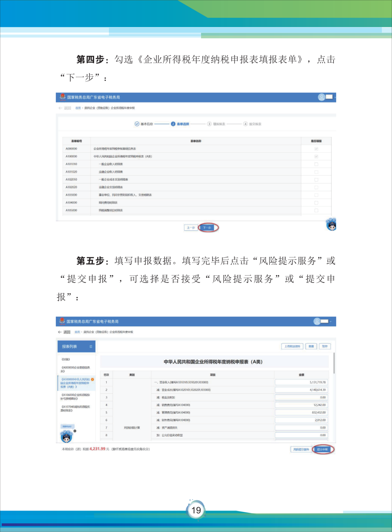Check the 一般企业收入明细表 form checkbox

point(317,164)
